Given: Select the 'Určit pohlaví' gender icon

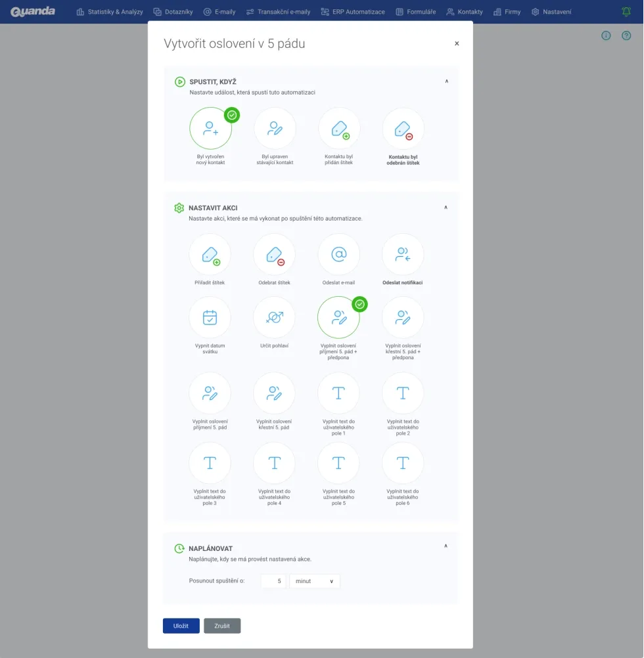Looking at the screenshot, I should click(x=274, y=318).
